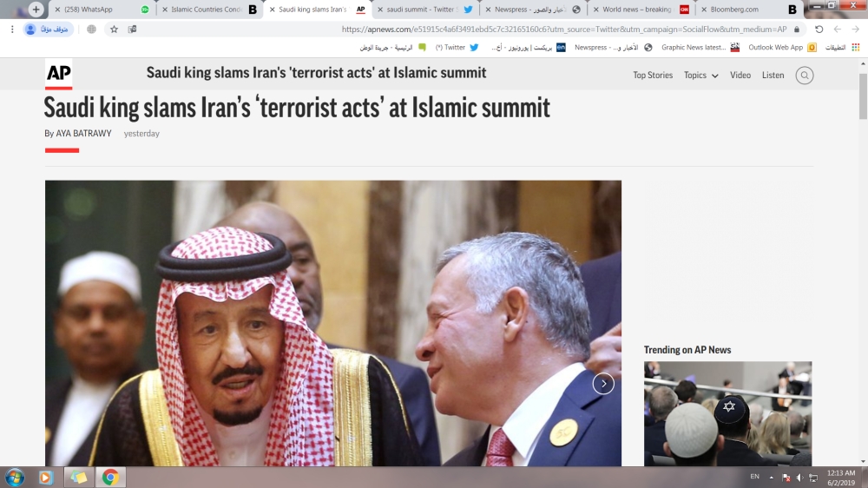Click the Chrome icon on taskbar
The width and height of the screenshot is (868, 488).
tap(110, 477)
